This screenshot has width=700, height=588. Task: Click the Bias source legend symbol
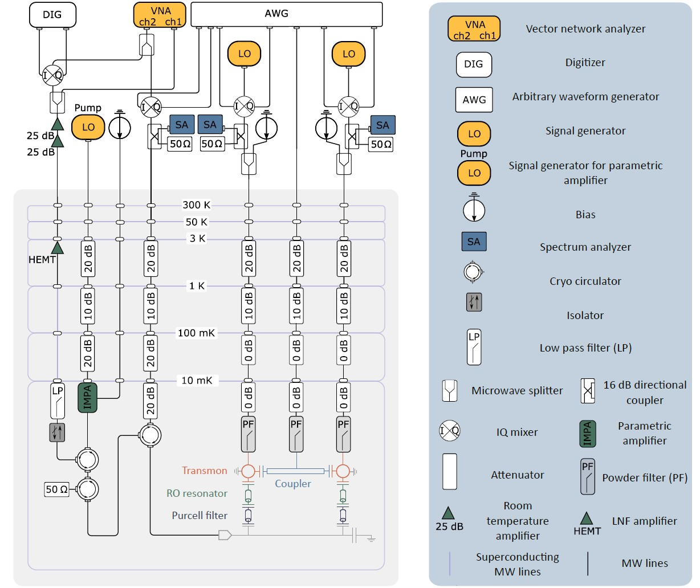click(x=474, y=209)
